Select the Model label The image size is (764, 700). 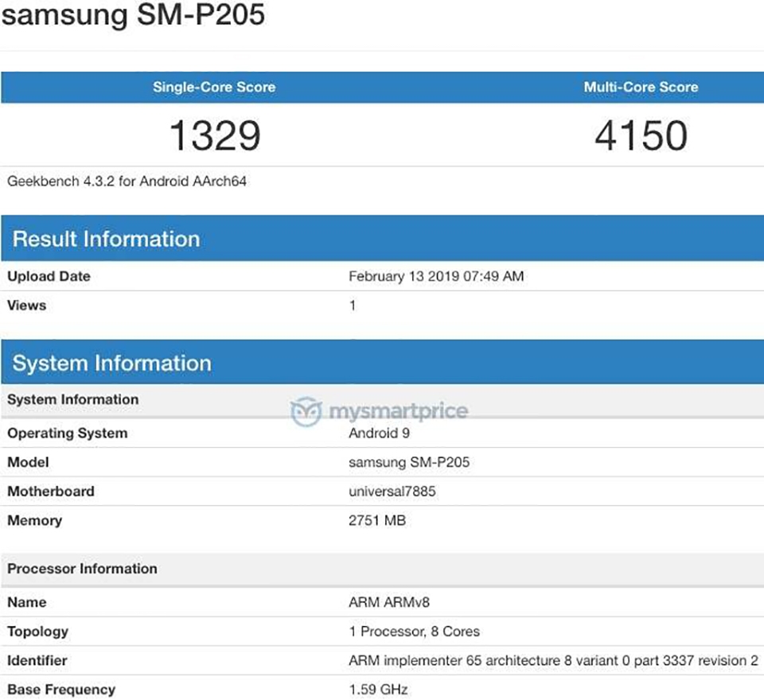(x=29, y=462)
